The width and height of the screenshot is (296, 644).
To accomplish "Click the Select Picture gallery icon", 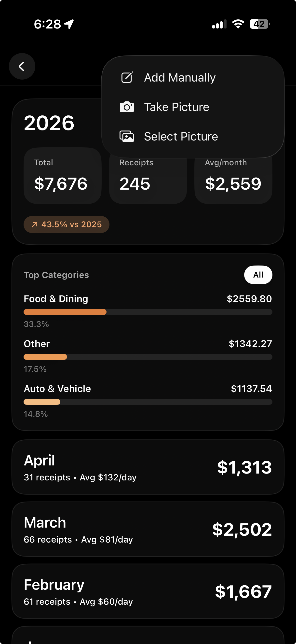I will pyautogui.click(x=127, y=137).
